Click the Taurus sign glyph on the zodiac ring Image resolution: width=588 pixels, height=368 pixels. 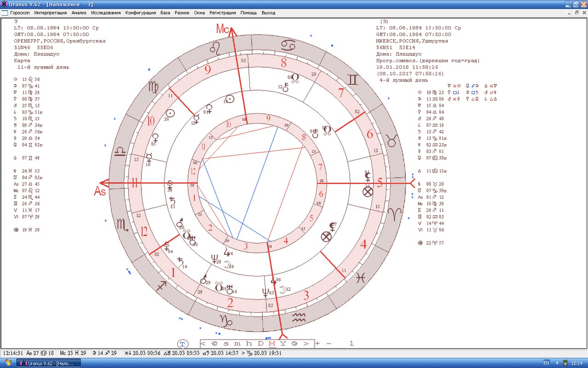point(392,141)
